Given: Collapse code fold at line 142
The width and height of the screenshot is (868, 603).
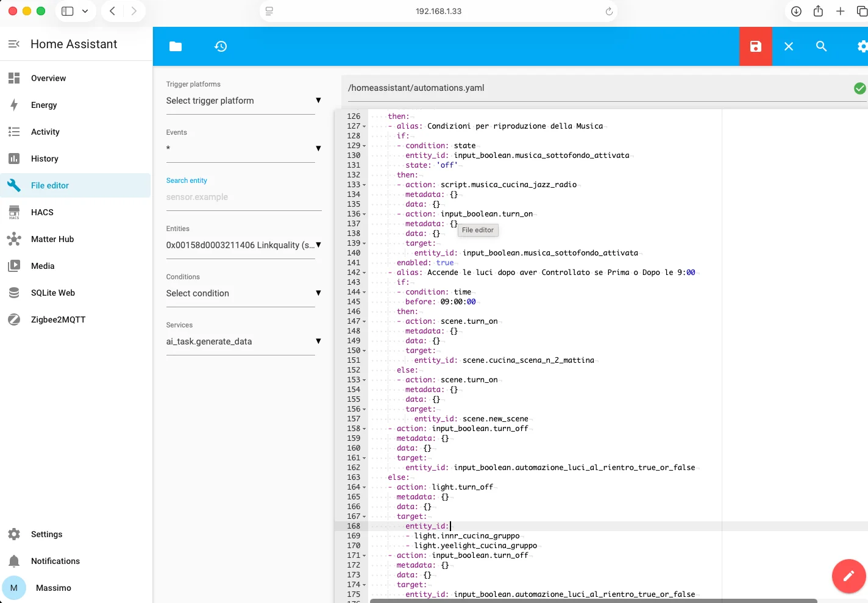Looking at the screenshot, I should coord(365,273).
